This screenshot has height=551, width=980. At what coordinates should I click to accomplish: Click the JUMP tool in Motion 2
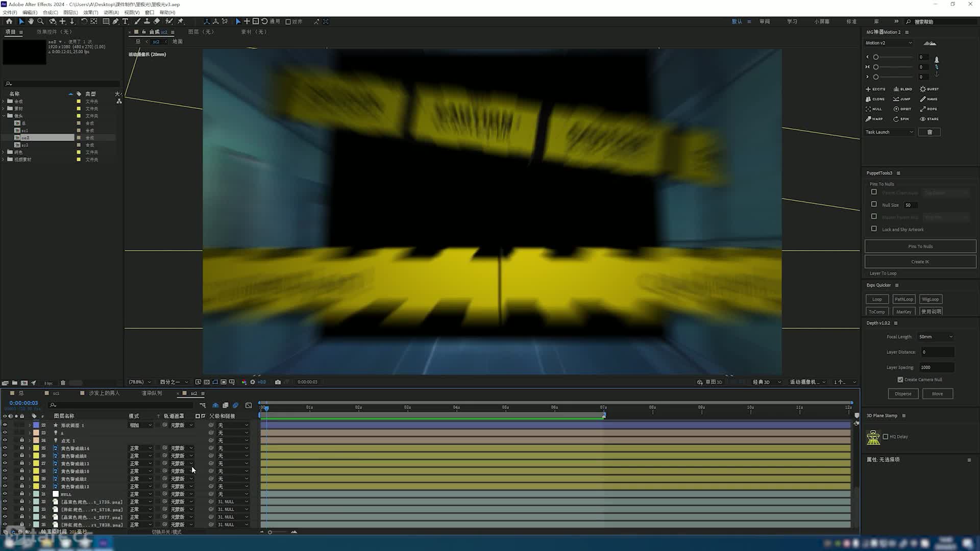click(x=902, y=99)
